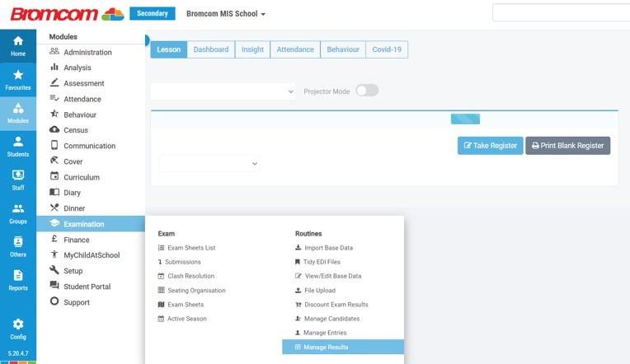Click the Setup wrench icon
The image size is (630, 364).
coord(54,269)
